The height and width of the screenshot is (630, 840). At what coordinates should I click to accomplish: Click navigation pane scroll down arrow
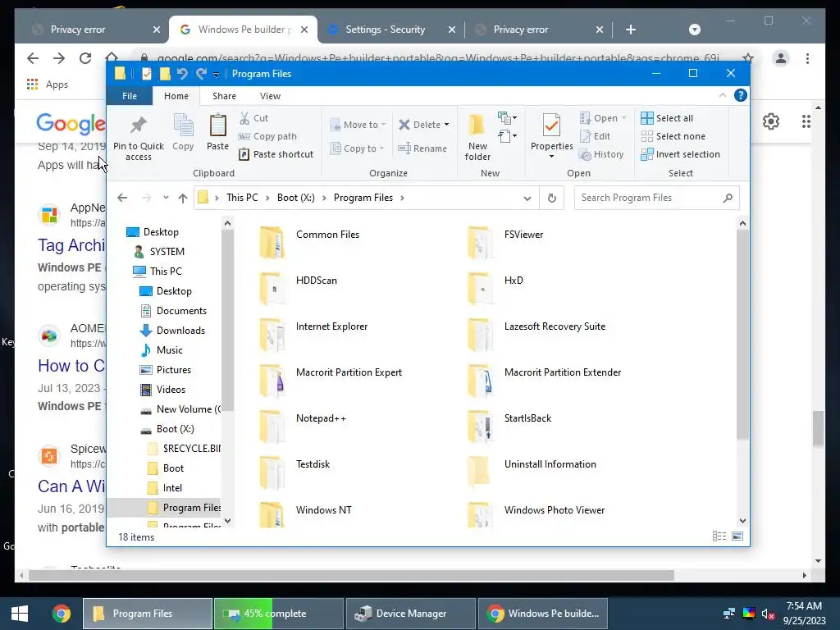(x=228, y=520)
